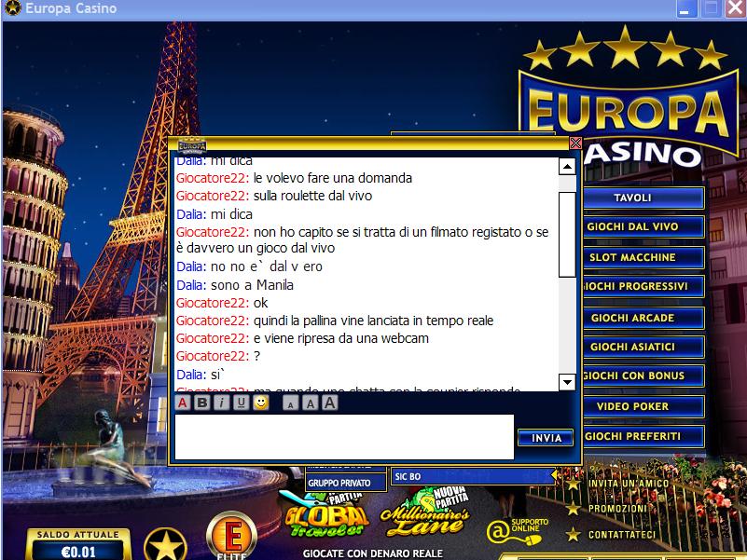This screenshot has height=560, width=747.
Task: Click the chat message input field
Action: (x=344, y=437)
